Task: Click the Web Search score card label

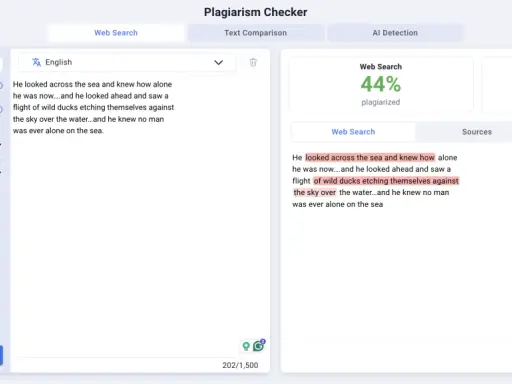Action: point(381,67)
